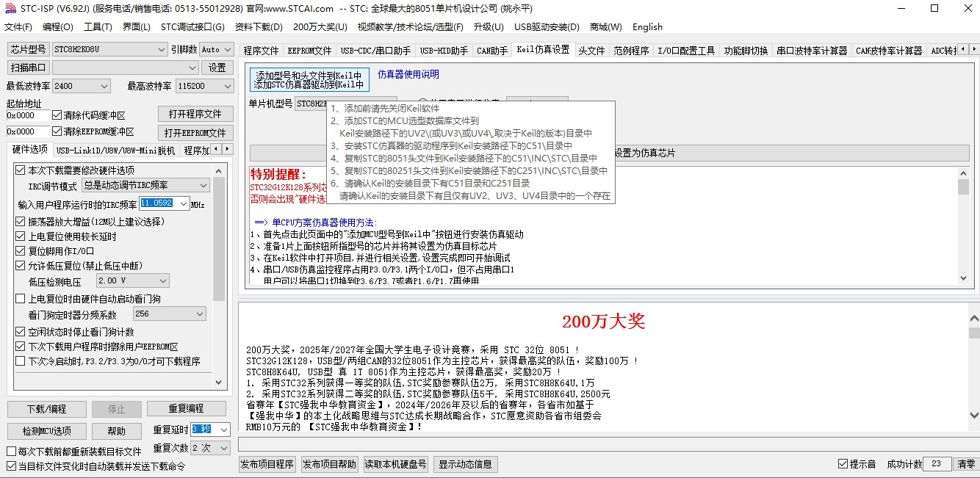The height and width of the screenshot is (478, 980).
Task: Open the USB驱动安装(D) menu
Action: tap(547, 27)
